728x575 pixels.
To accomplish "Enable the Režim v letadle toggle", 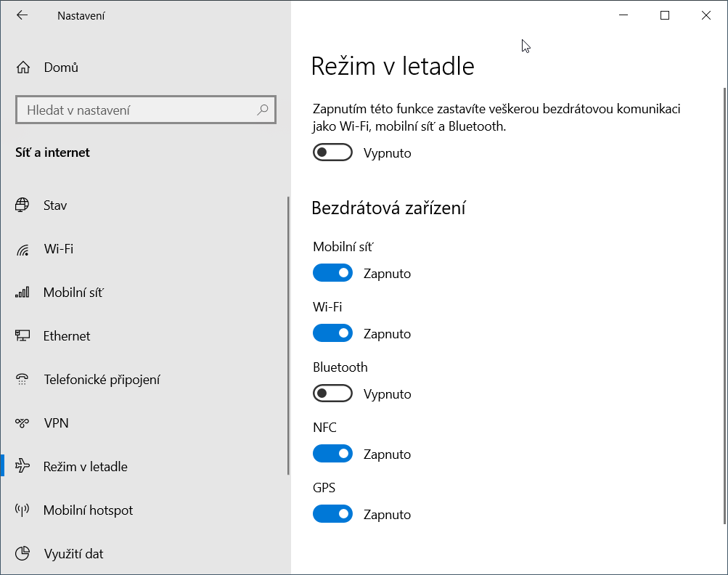I will pyautogui.click(x=332, y=153).
